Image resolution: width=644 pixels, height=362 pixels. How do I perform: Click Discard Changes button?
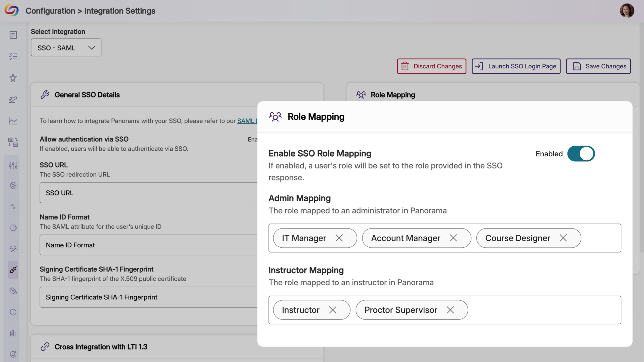click(x=432, y=66)
